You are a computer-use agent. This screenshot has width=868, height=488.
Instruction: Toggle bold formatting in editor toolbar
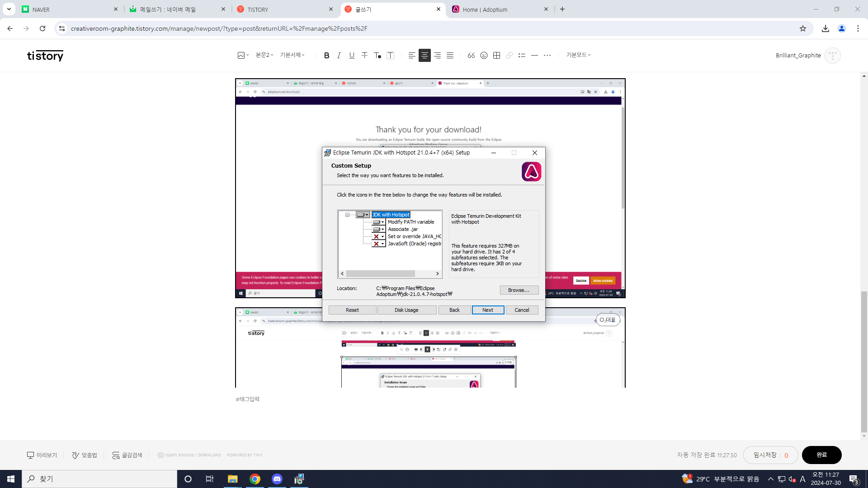(326, 55)
